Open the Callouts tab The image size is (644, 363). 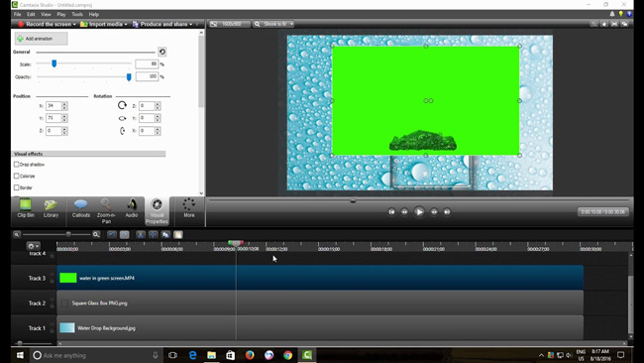coord(81,208)
